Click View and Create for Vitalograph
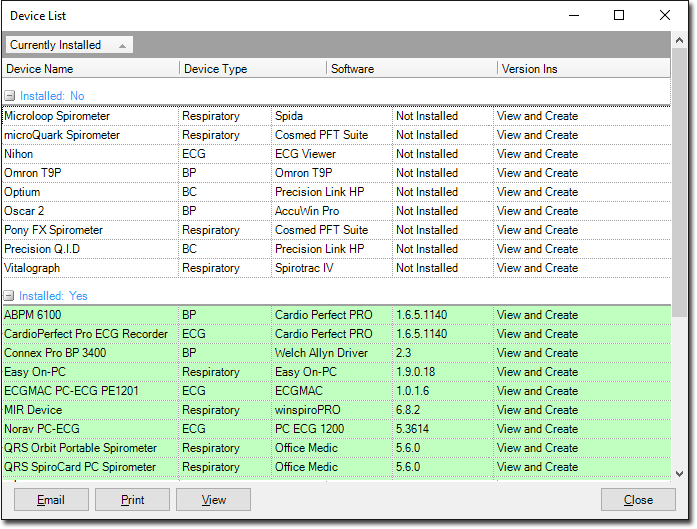 (x=537, y=268)
